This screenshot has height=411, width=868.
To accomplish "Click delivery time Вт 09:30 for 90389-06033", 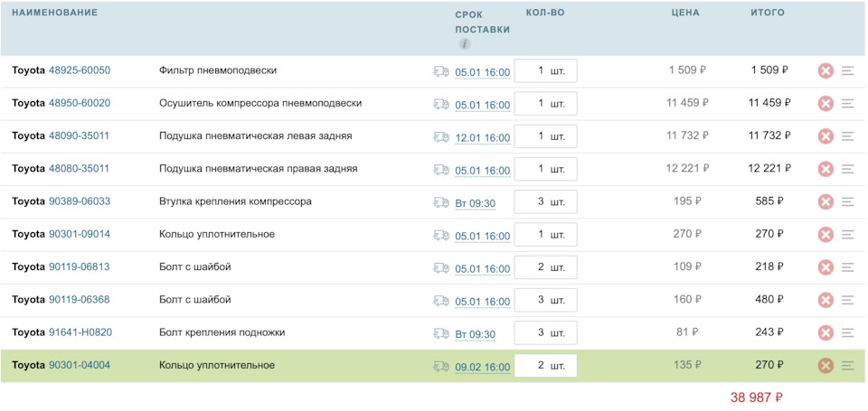I will (x=475, y=203).
